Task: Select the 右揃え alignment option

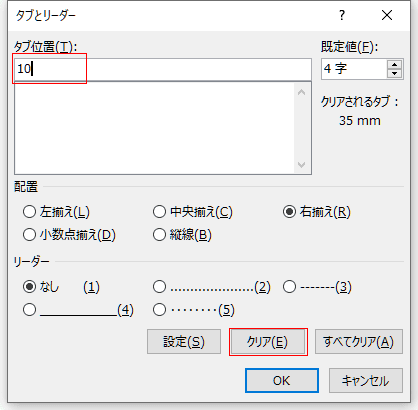Action: [x=317, y=212]
